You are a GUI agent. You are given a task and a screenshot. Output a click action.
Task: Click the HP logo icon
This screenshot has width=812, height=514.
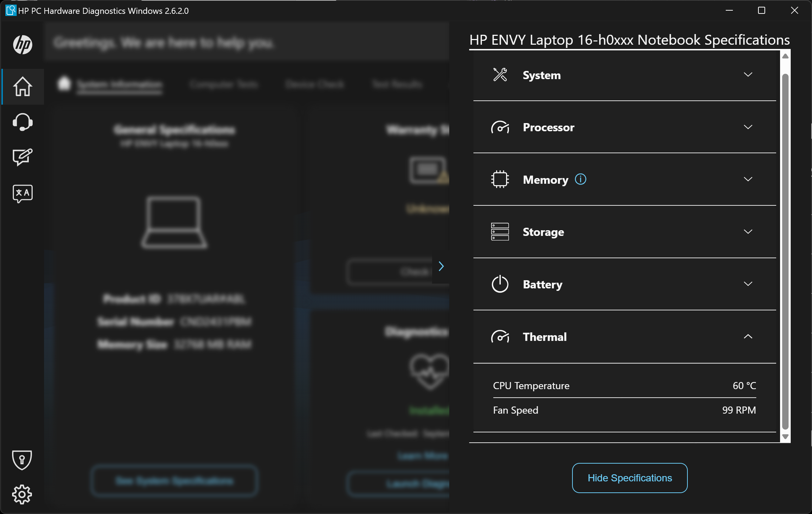tap(23, 44)
